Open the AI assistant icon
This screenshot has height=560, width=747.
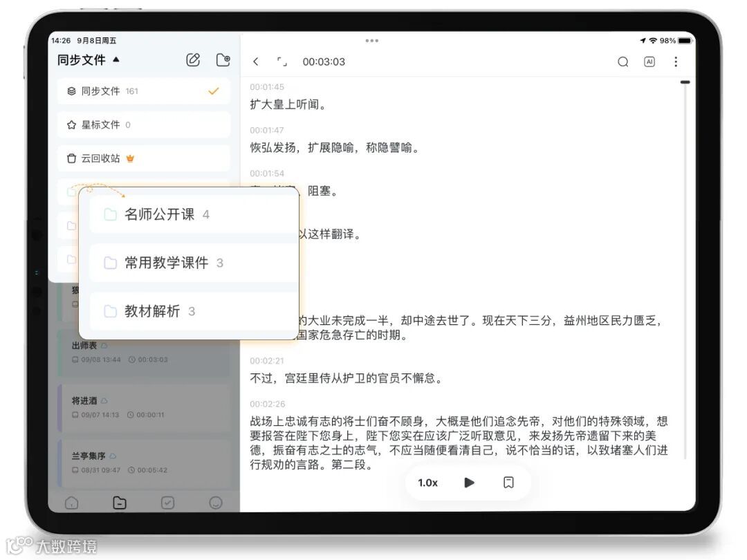click(649, 62)
